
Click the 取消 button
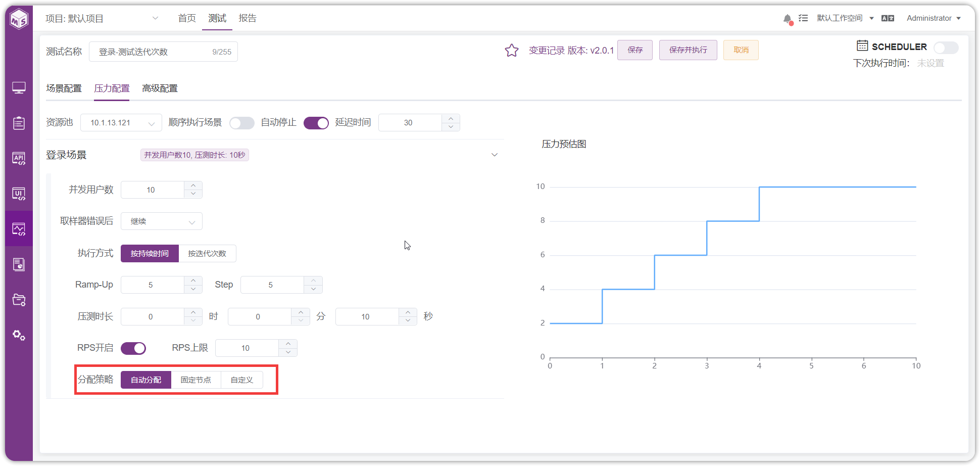point(741,50)
